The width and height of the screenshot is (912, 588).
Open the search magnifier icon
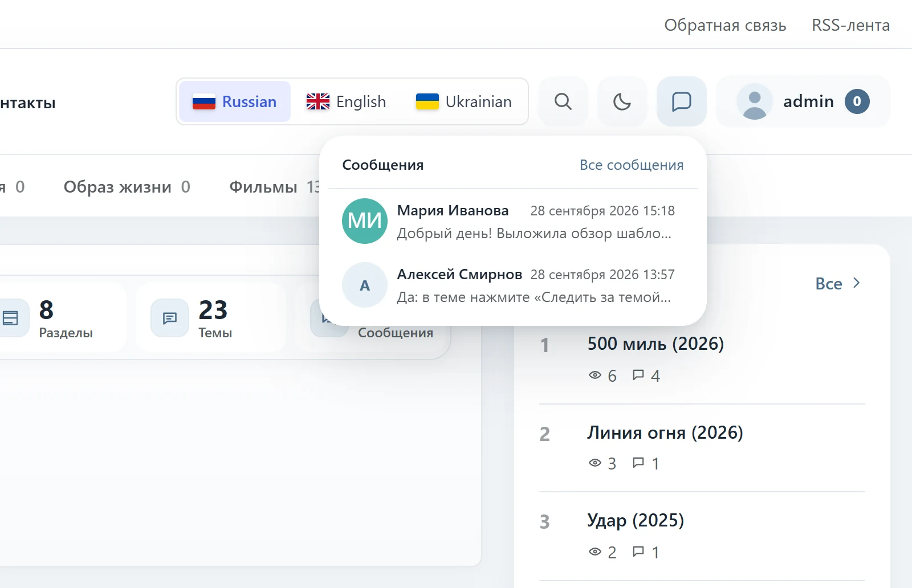click(563, 101)
